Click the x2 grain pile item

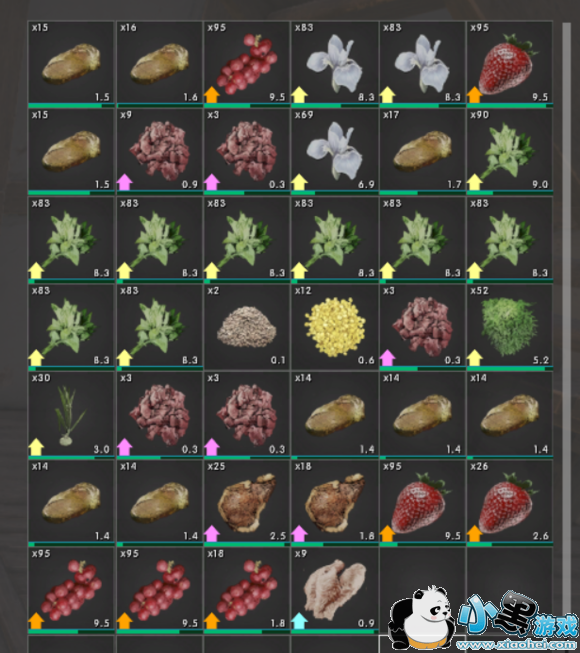(247, 327)
